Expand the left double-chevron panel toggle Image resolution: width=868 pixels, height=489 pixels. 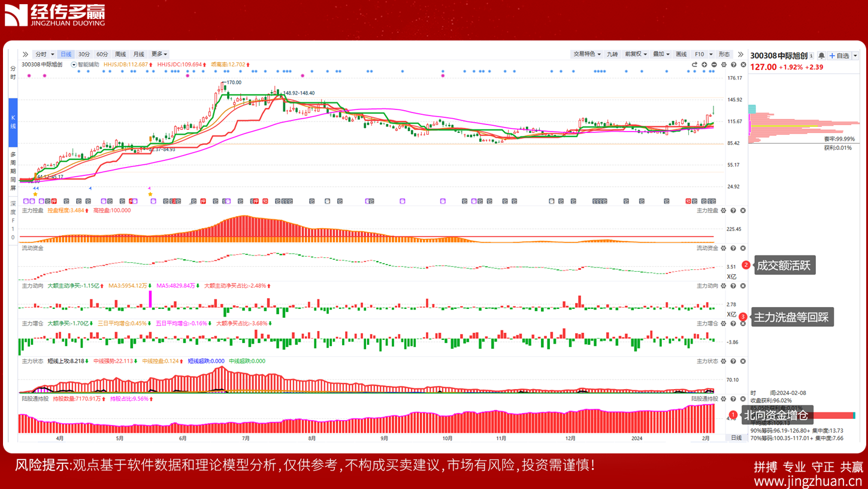click(25, 54)
